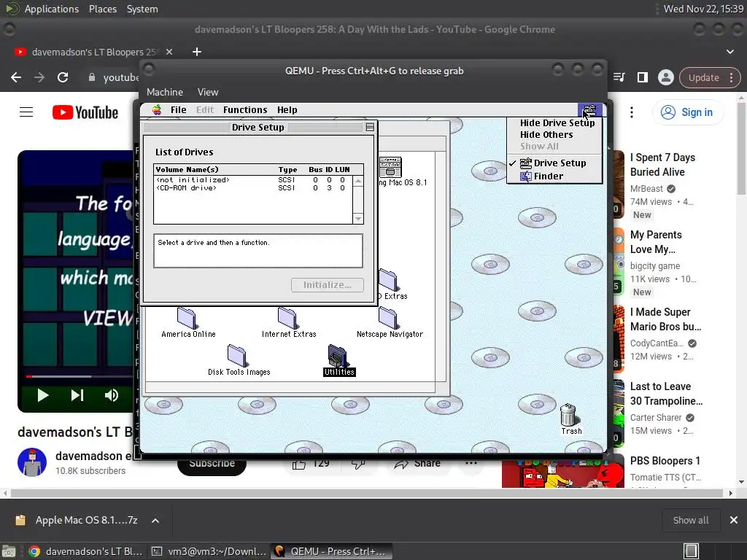
Task: Open the System menu in top panel
Action: tap(142, 9)
